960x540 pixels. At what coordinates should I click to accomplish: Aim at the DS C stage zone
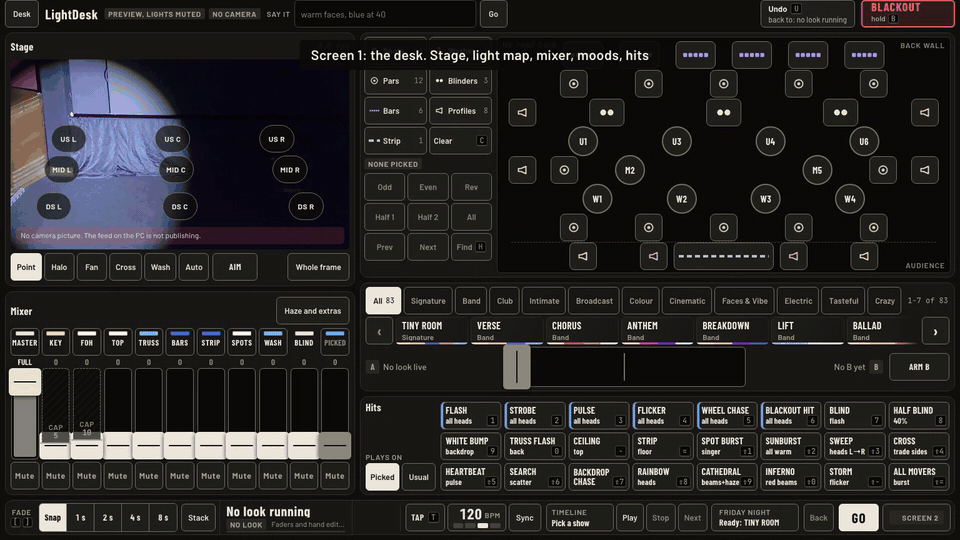click(x=180, y=206)
